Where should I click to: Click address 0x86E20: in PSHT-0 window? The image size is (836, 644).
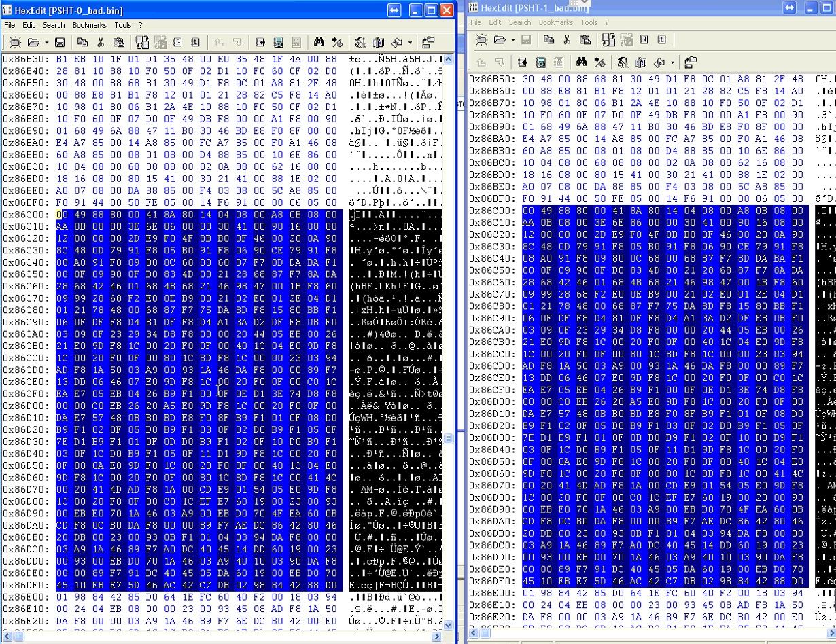[x=26, y=620]
